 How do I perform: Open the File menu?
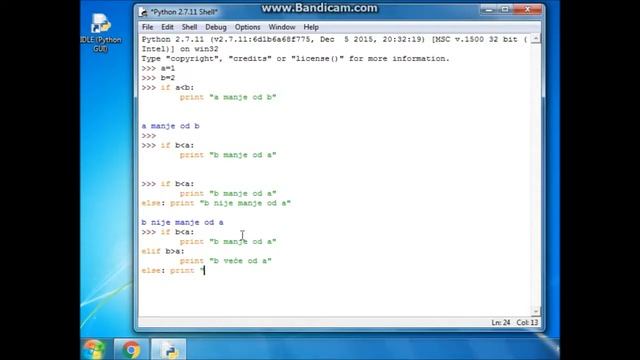tap(147, 27)
